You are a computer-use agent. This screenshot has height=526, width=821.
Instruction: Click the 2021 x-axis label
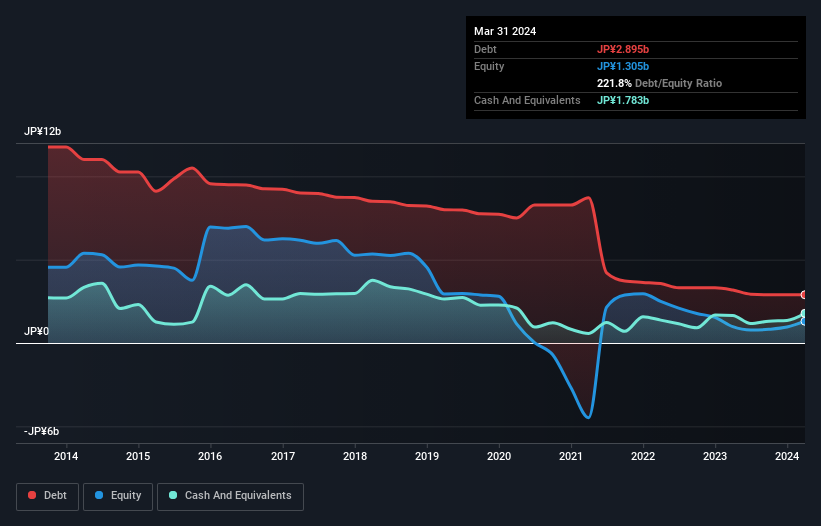coord(571,456)
